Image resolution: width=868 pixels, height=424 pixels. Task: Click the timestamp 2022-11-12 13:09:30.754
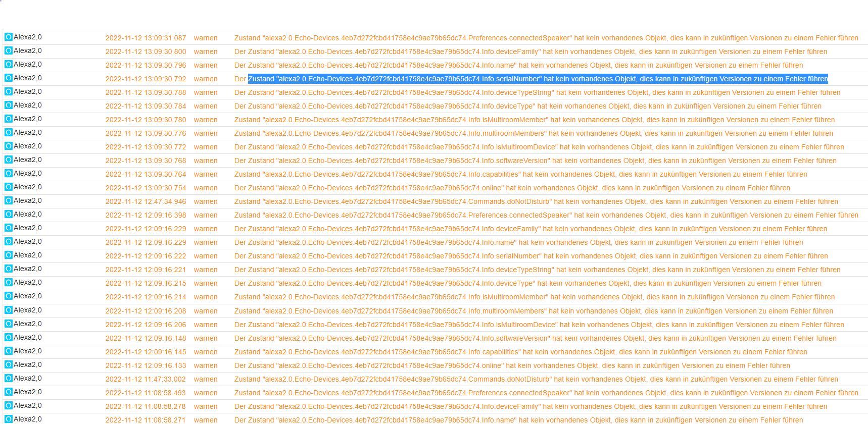pyautogui.click(x=146, y=188)
